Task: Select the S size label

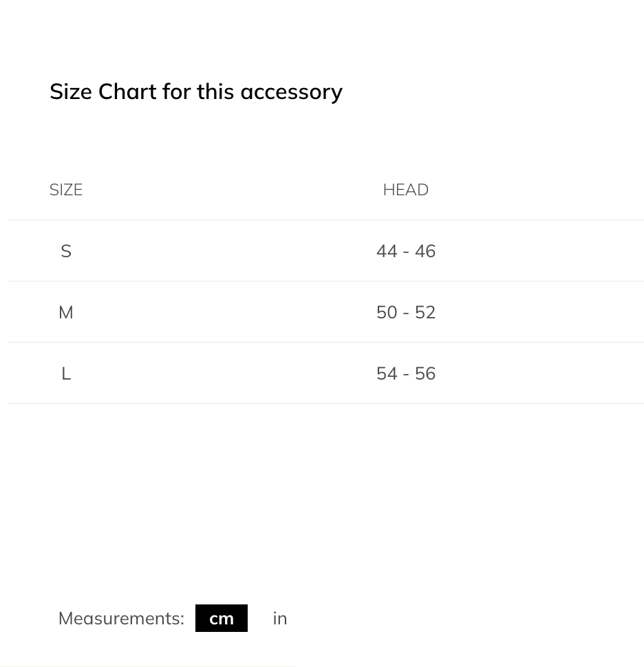Action: coord(66,251)
